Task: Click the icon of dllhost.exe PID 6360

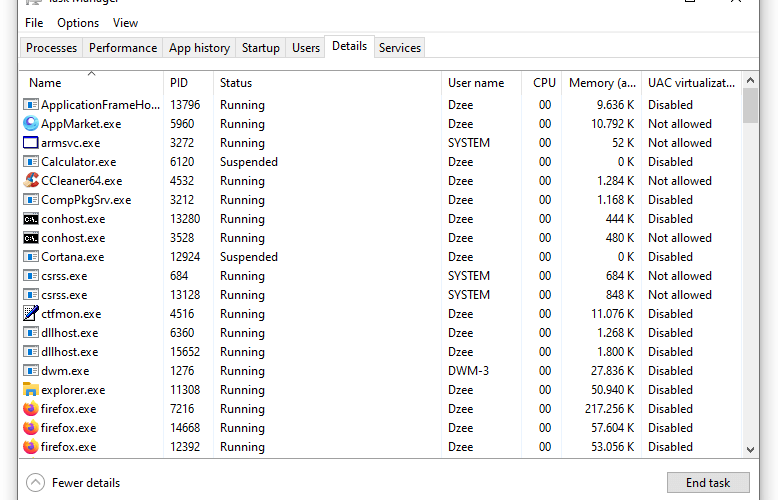Action: click(31, 333)
